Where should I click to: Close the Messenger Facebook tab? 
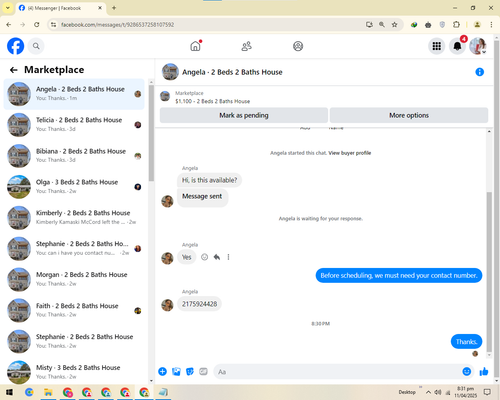point(100,8)
